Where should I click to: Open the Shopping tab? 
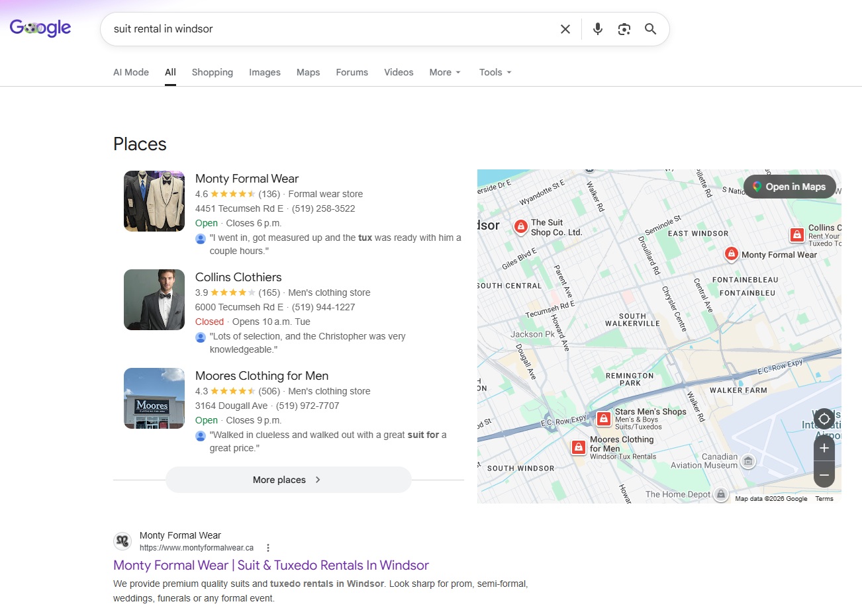213,72
